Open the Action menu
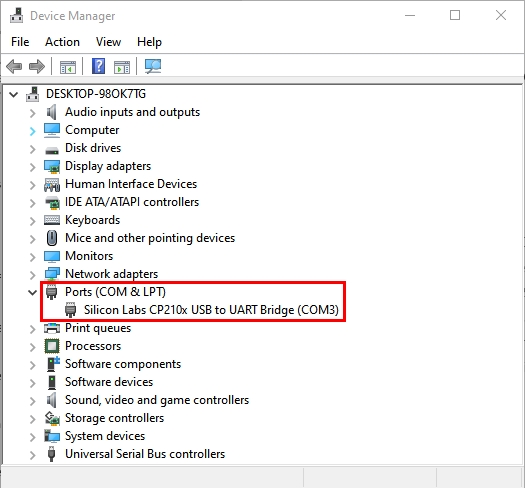This screenshot has height=488, width=525. click(x=62, y=42)
